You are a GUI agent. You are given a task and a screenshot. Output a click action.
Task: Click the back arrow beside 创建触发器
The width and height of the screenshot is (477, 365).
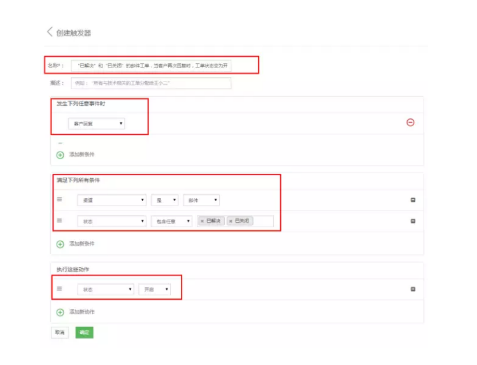tap(50, 32)
